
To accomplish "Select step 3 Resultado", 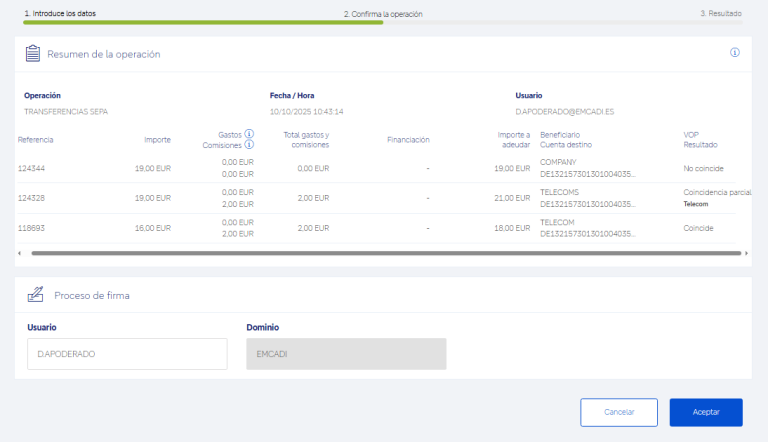I will click(x=720, y=14).
